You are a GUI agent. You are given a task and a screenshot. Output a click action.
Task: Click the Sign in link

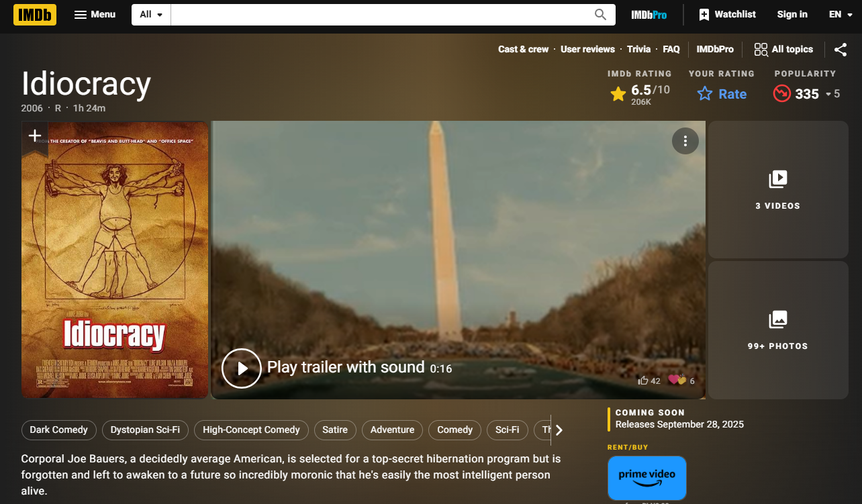[x=792, y=15]
